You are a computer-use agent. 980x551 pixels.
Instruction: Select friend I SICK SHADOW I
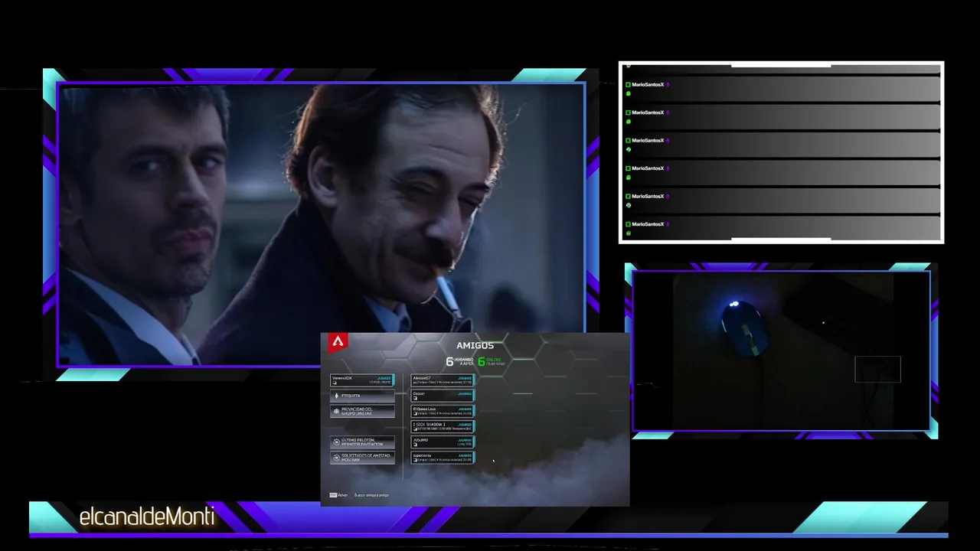click(443, 426)
